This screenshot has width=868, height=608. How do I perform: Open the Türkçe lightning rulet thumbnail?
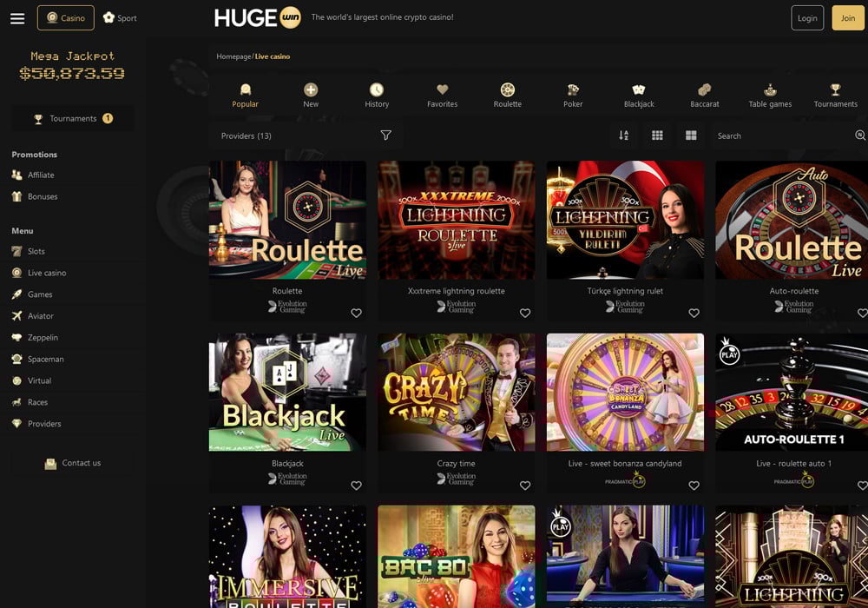click(625, 220)
